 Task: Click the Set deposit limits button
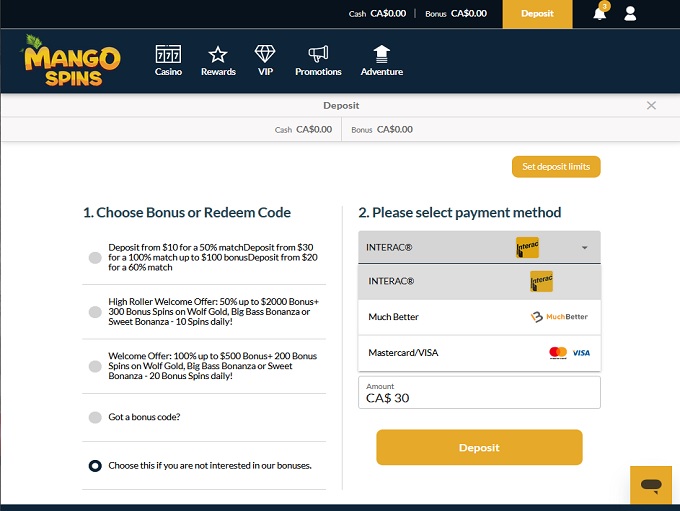point(556,167)
